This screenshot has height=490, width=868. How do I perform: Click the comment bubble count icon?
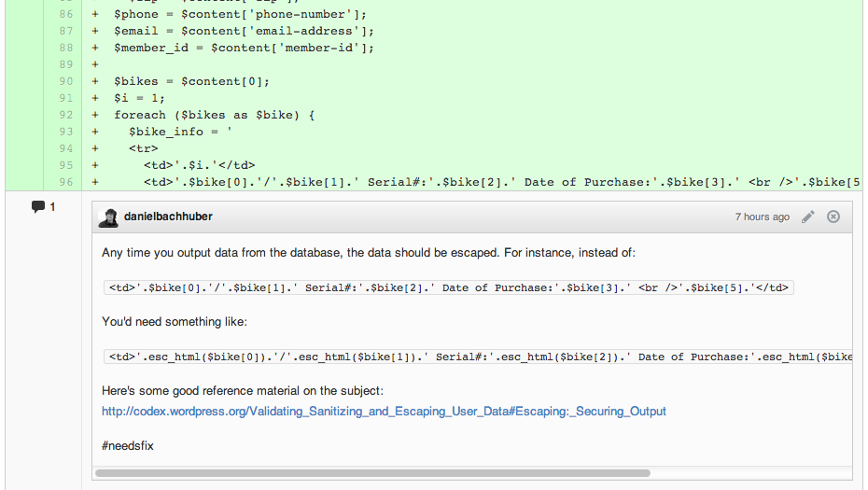click(38, 207)
